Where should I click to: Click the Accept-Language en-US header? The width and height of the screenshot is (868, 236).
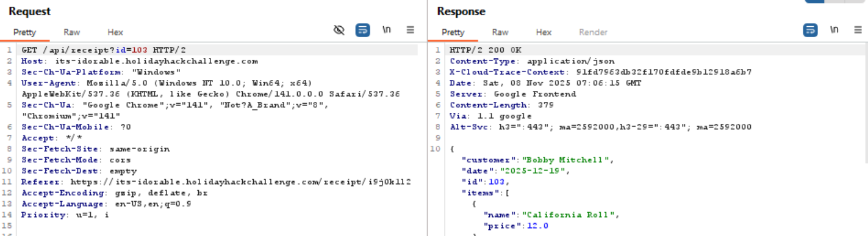click(107, 204)
